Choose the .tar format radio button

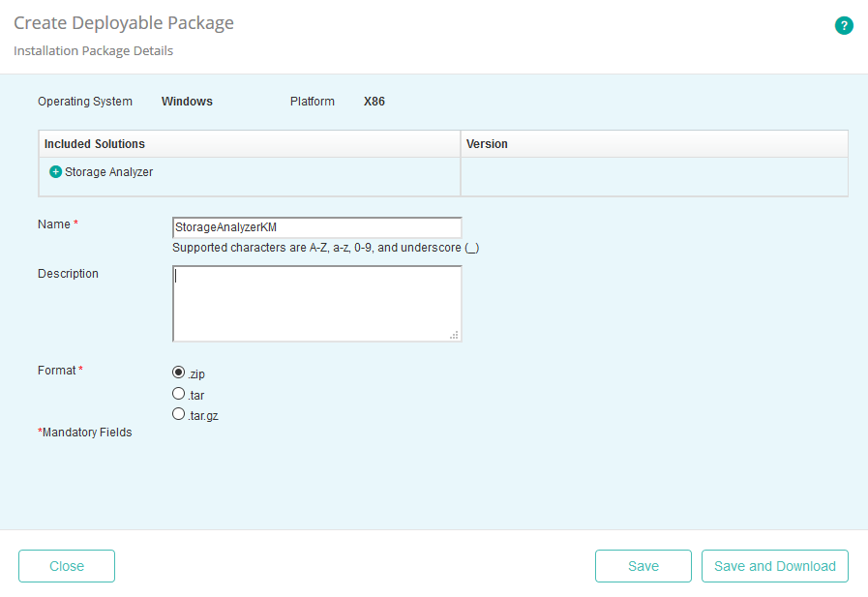[178, 394]
